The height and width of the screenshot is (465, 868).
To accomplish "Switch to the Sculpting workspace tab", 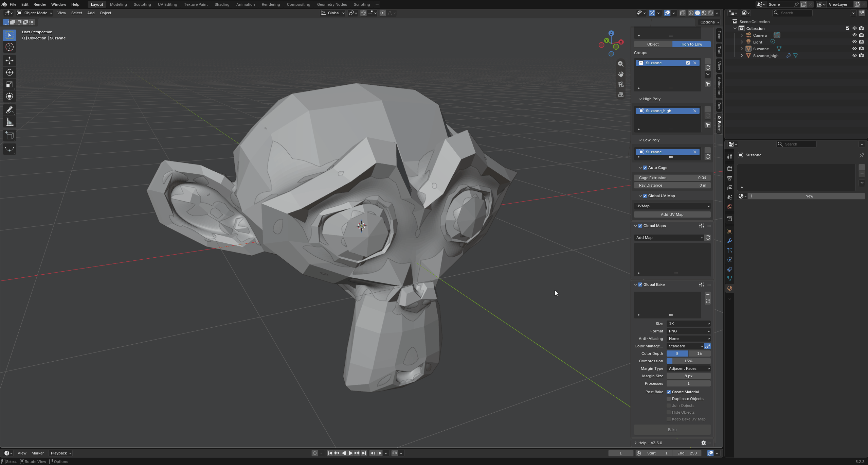I will tap(142, 4).
